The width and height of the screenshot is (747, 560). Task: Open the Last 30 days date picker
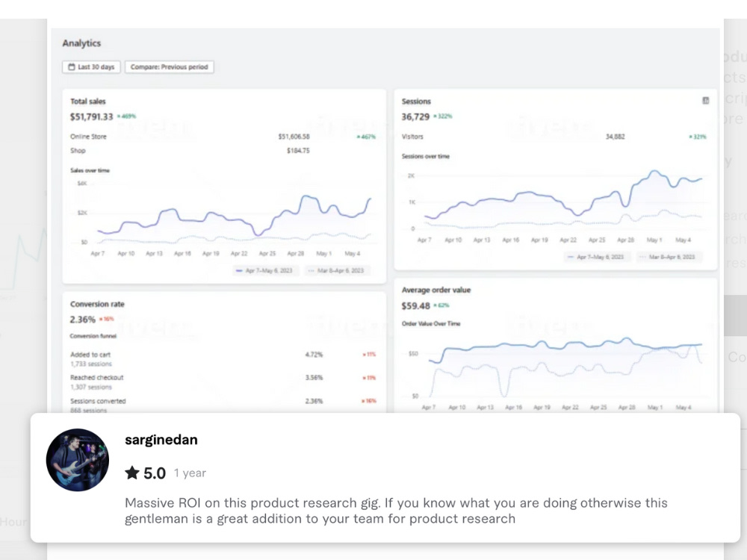(91, 66)
